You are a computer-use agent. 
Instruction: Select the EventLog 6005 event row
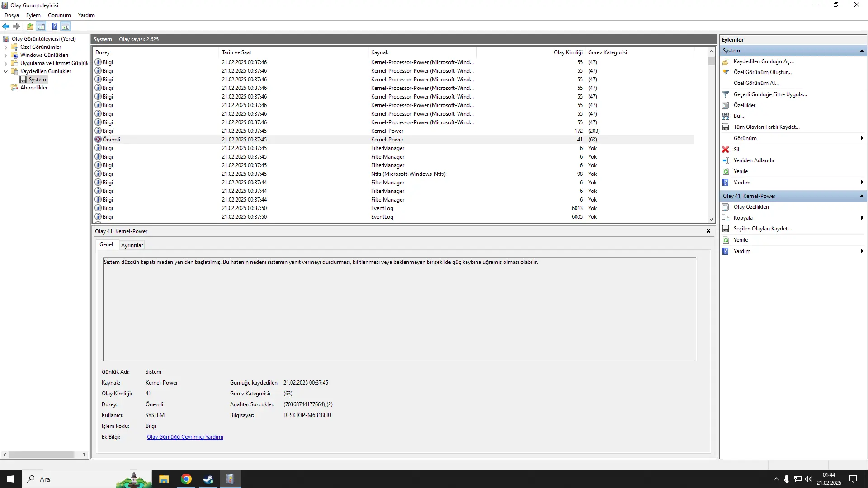[393, 217]
